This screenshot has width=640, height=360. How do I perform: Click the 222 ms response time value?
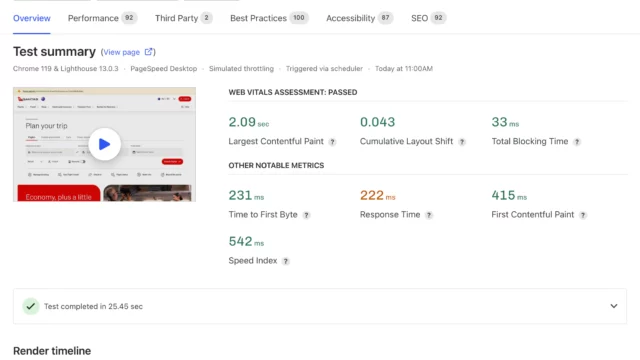[x=378, y=195]
